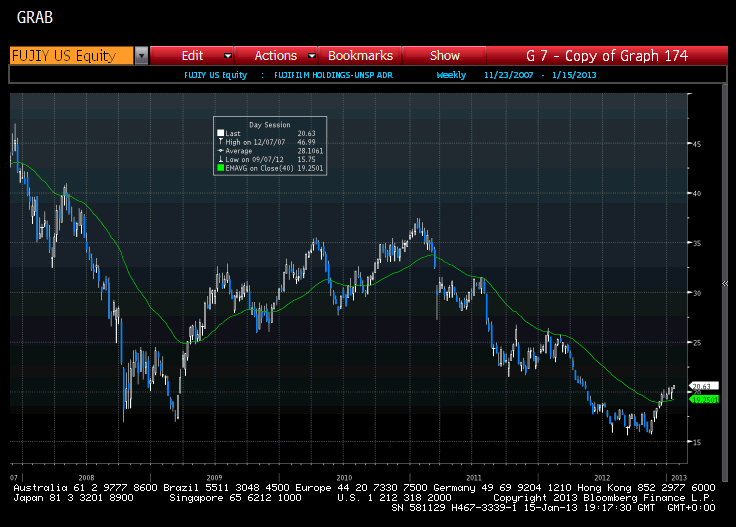
Task: Click the Copyright 2013 Bloomberg Finance L.P. text
Action: 604,498
